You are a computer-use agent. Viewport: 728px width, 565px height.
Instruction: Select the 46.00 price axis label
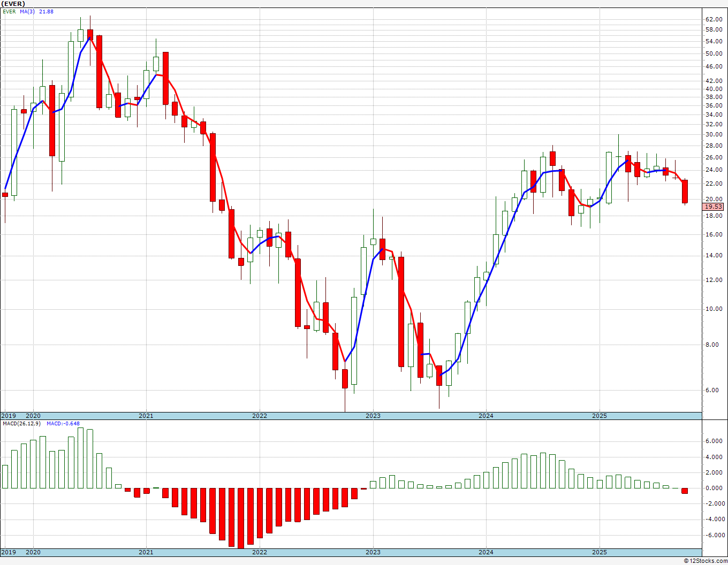(x=714, y=66)
